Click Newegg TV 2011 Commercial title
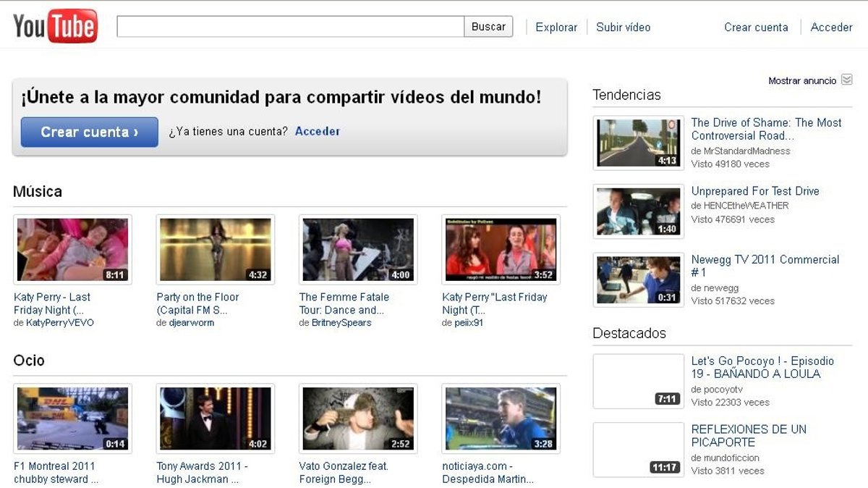868x488 pixels. click(765, 266)
